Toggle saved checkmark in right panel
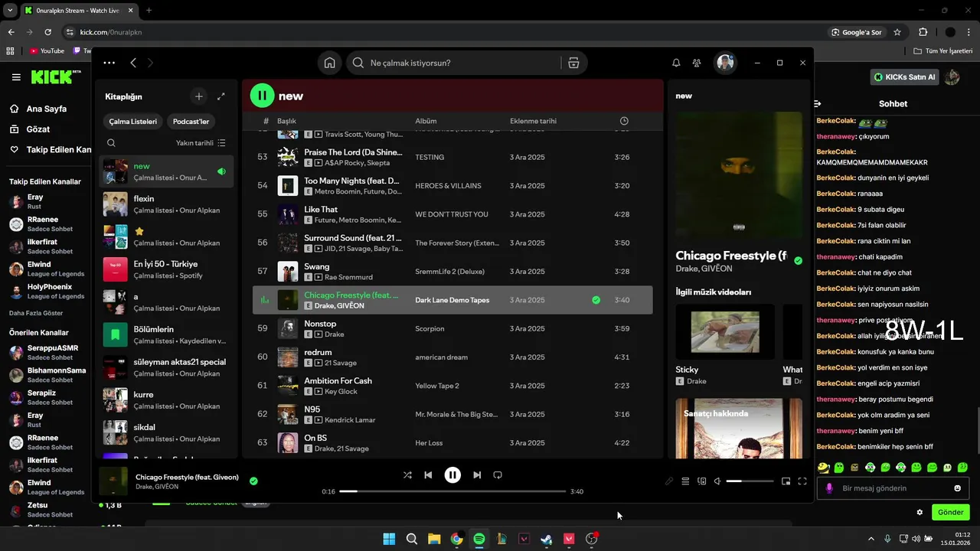 click(798, 261)
